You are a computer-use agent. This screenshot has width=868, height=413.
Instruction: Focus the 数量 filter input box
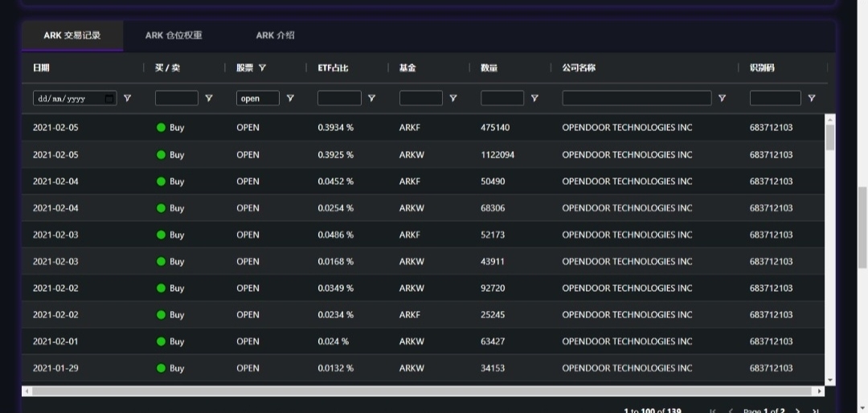click(x=502, y=98)
